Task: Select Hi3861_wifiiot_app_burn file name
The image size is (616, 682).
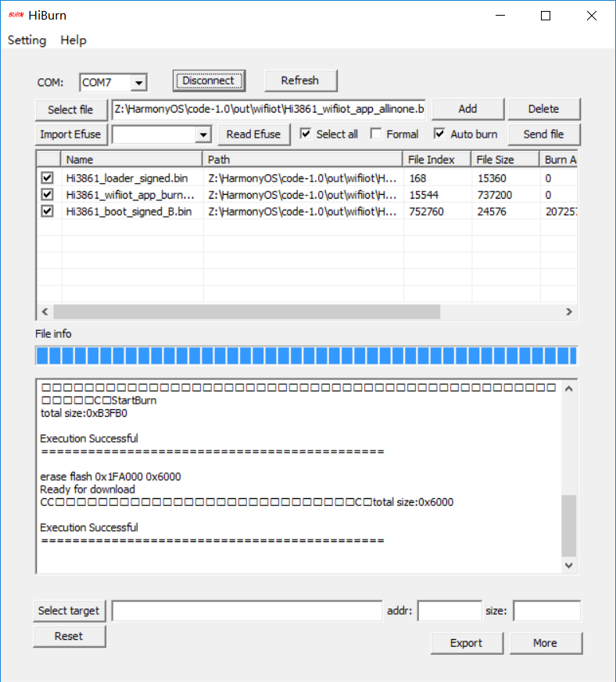Action: [x=130, y=195]
